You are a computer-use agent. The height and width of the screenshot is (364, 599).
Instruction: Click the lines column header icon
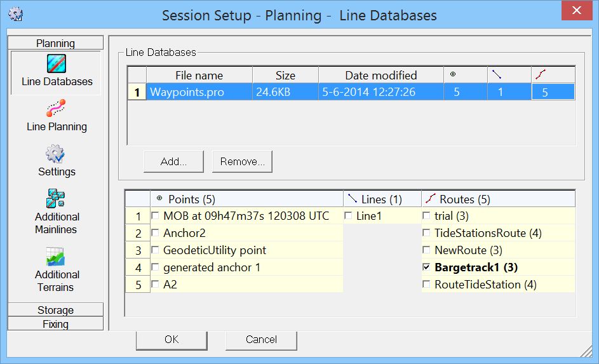pos(497,74)
